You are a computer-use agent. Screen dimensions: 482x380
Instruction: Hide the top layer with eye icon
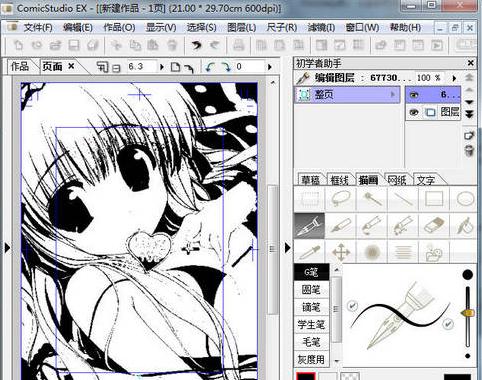coord(414,95)
